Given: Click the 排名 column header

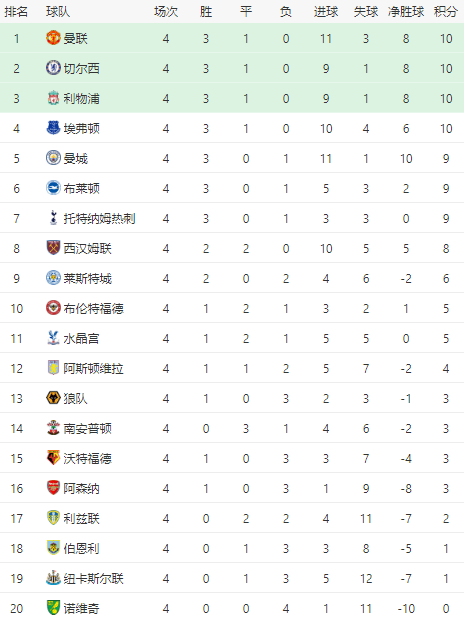Looking at the screenshot, I should pos(16,12).
